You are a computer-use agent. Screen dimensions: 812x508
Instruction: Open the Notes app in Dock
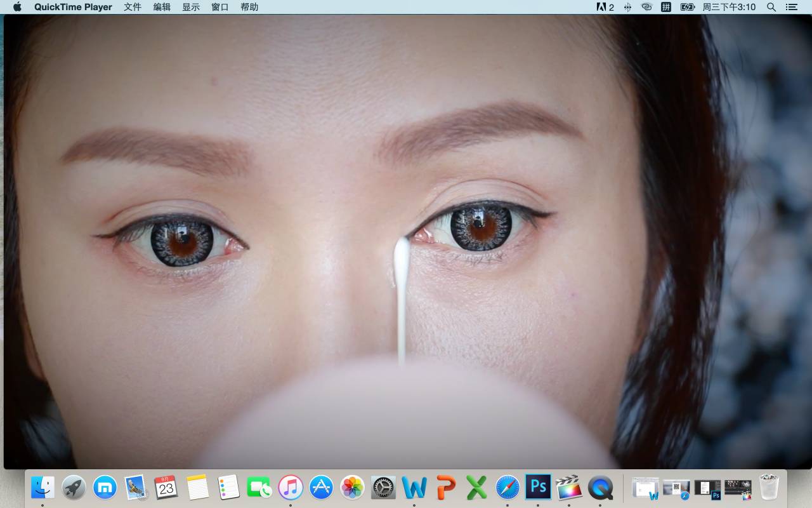[197, 488]
